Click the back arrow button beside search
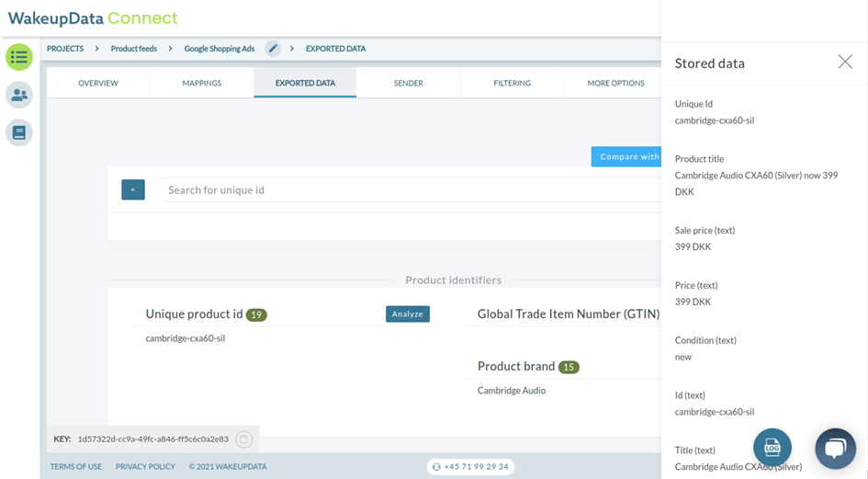 click(x=133, y=189)
